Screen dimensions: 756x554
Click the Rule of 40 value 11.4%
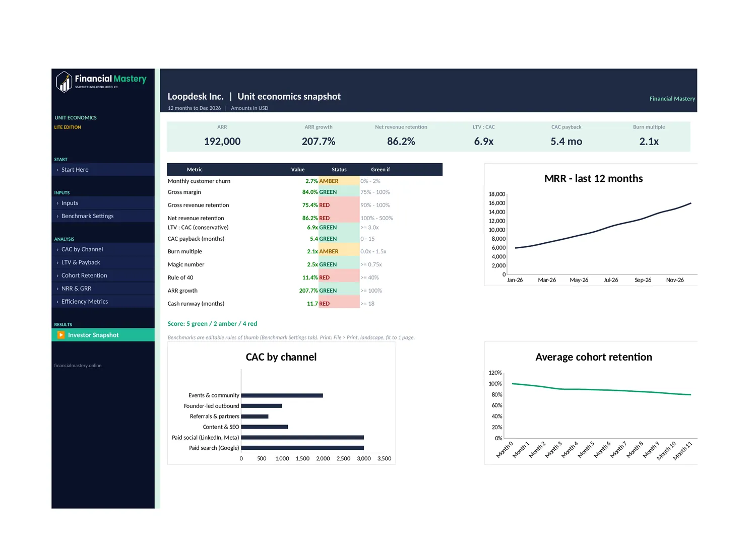pyautogui.click(x=310, y=278)
